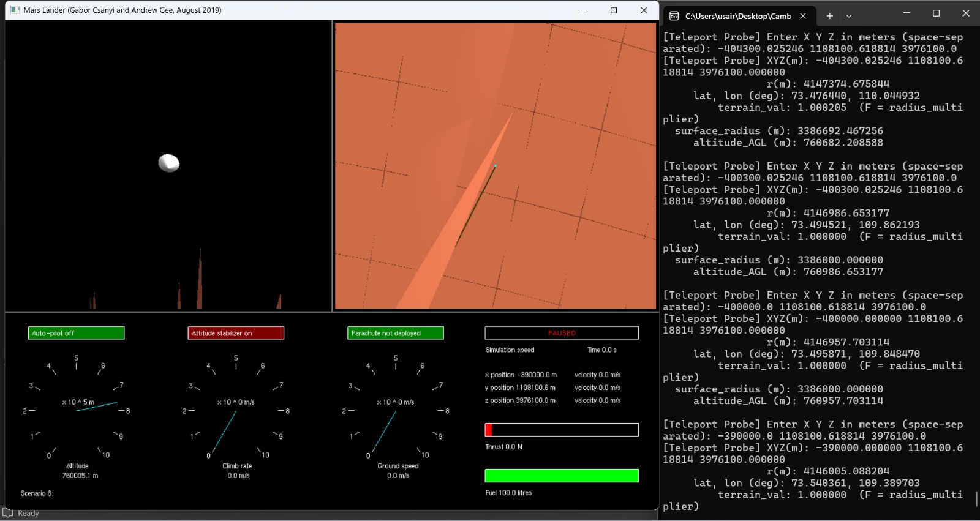
Task: Click the Mars Lander window app icon
Action: [x=15, y=10]
